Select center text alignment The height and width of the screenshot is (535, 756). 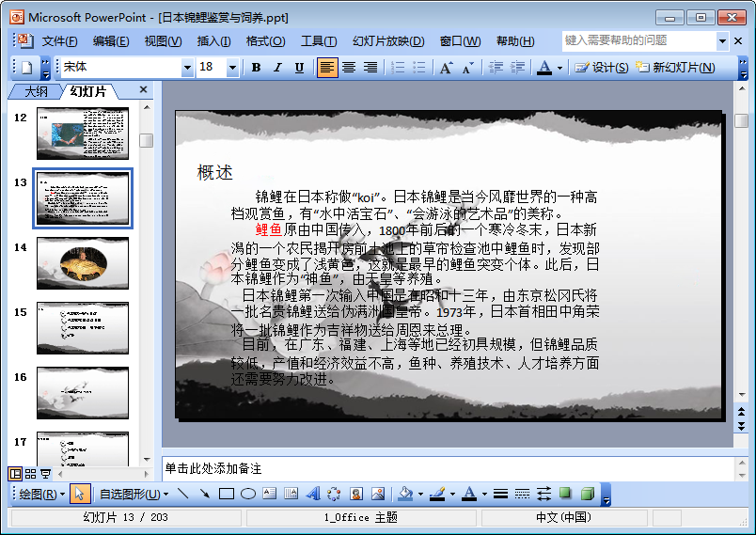(x=349, y=68)
